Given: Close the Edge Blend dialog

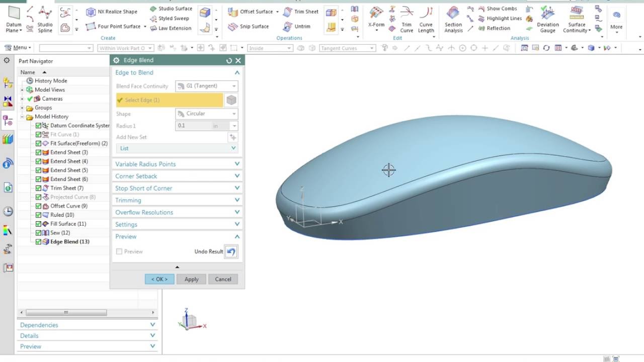Looking at the screenshot, I should pyautogui.click(x=238, y=60).
